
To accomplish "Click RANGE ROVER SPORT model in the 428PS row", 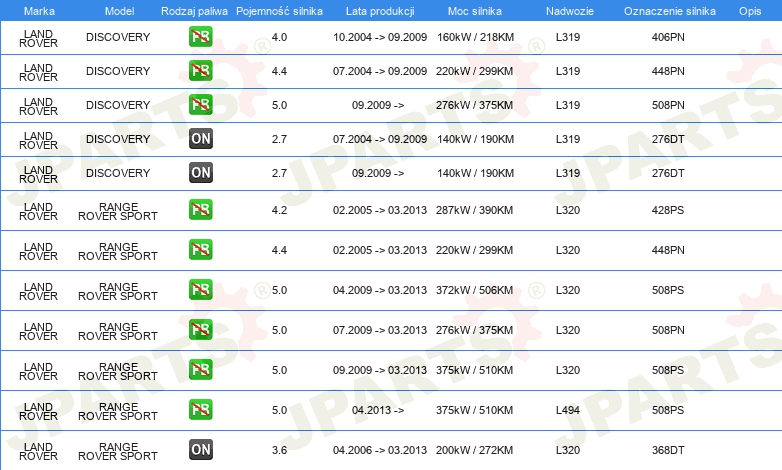I will [118, 212].
